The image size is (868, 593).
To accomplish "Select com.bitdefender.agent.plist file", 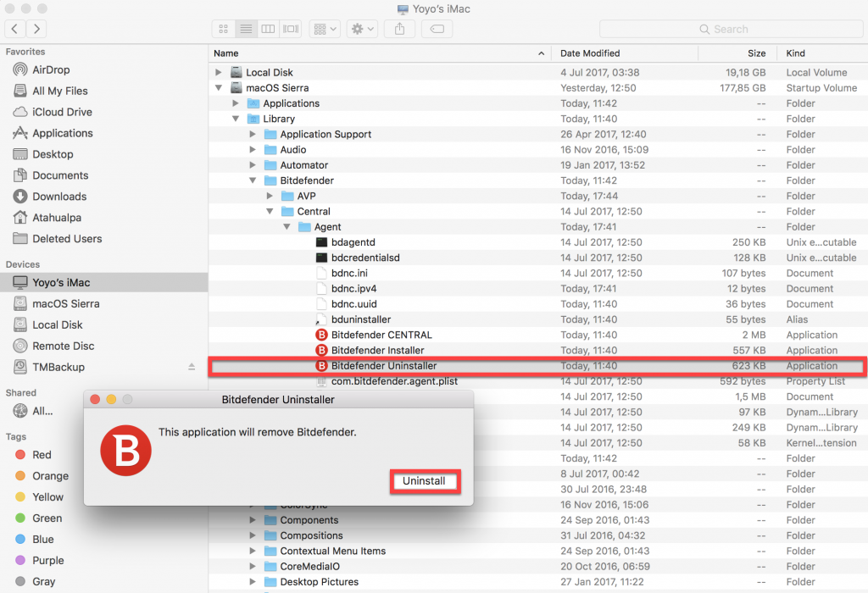I will click(538, 381).
